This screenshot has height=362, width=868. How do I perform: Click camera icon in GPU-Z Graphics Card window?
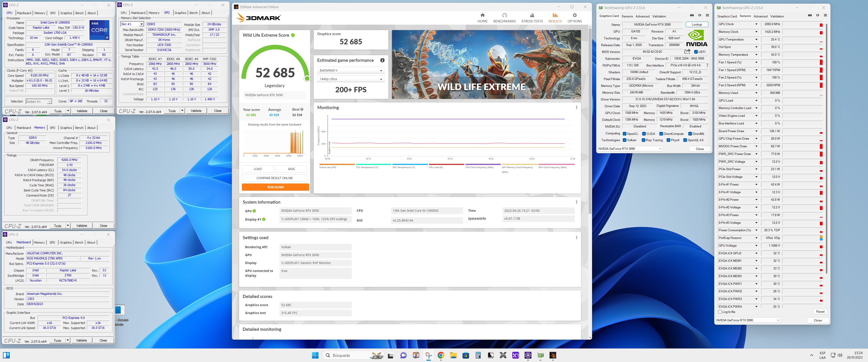692,15
